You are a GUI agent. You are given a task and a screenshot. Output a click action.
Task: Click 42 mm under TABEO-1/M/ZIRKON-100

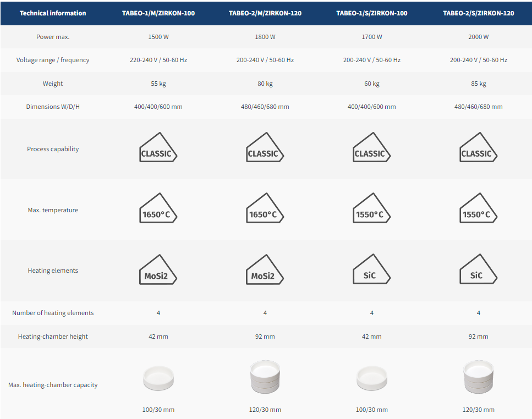(x=158, y=337)
